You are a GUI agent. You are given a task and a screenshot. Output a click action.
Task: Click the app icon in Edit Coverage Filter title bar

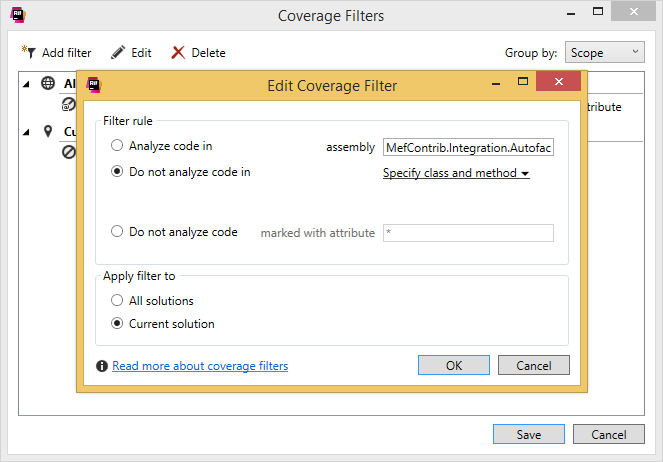coord(93,85)
